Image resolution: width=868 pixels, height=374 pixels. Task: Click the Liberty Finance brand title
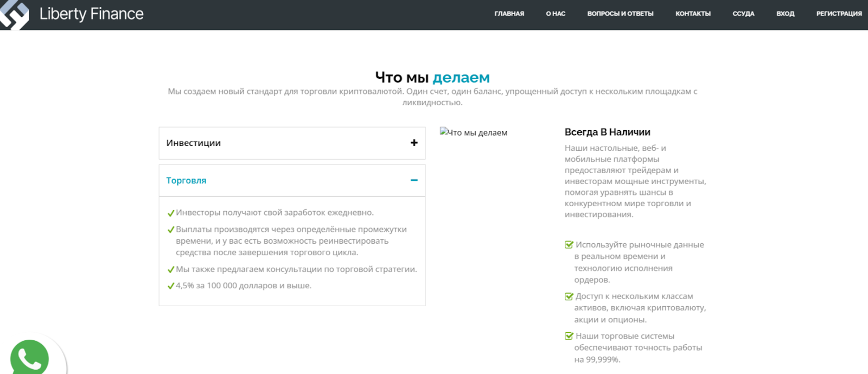(91, 14)
